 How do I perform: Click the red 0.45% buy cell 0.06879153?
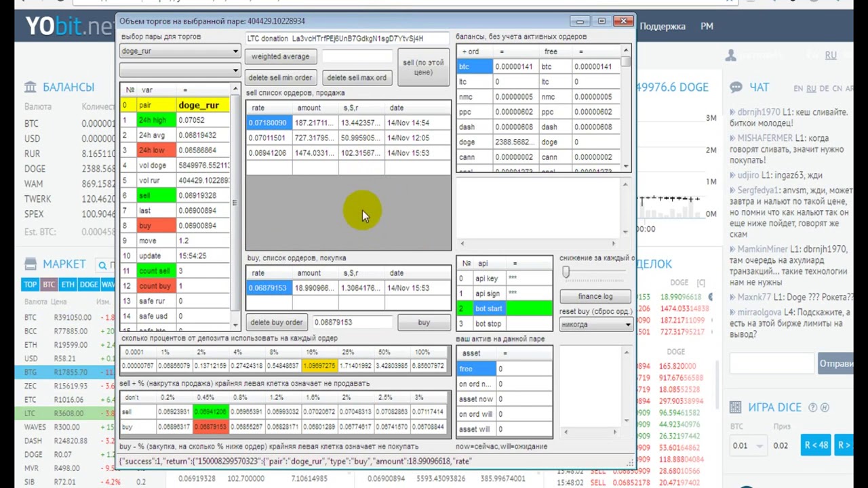(211, 427)
